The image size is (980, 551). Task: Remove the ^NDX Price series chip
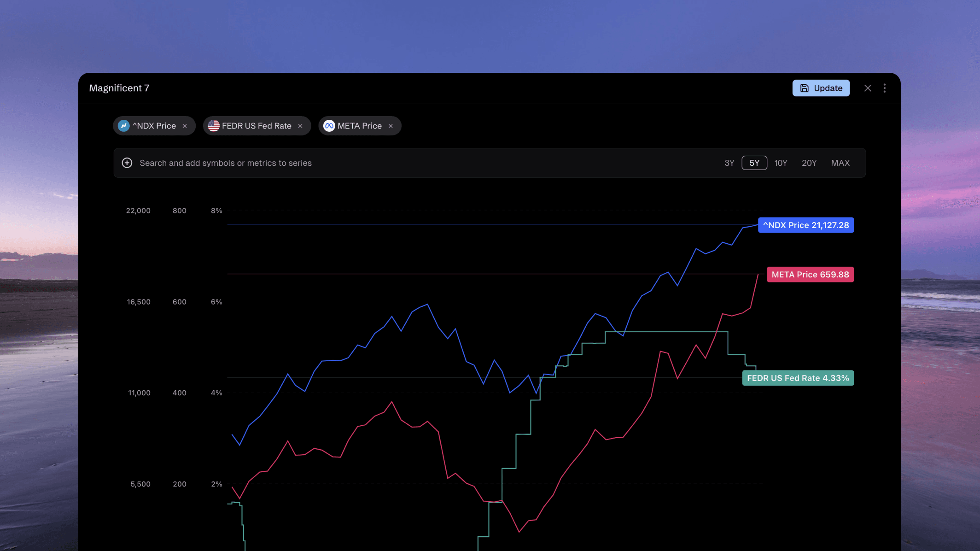(185, 126)
